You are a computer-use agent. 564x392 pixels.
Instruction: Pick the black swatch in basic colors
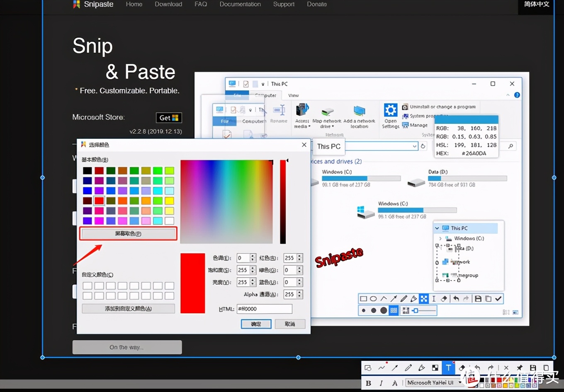[x=87, y=170]
